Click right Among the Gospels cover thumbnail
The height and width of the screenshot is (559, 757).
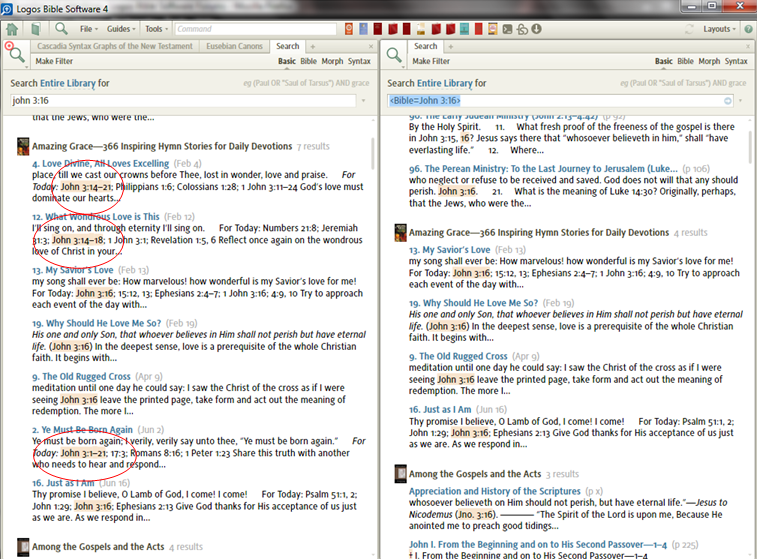tap(400, 474)
